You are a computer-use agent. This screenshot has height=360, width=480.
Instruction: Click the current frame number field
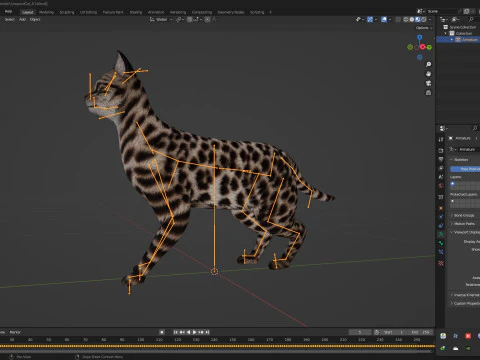tap(360, 332)
